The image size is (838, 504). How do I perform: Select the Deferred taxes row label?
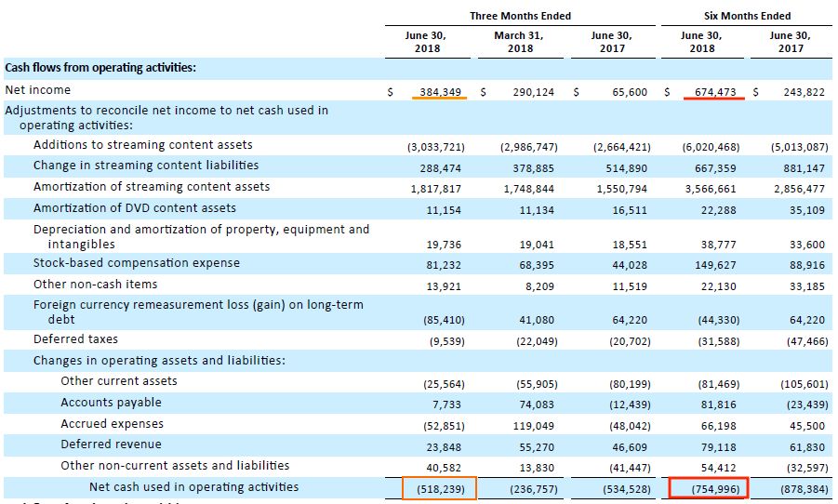click(75, 338)
